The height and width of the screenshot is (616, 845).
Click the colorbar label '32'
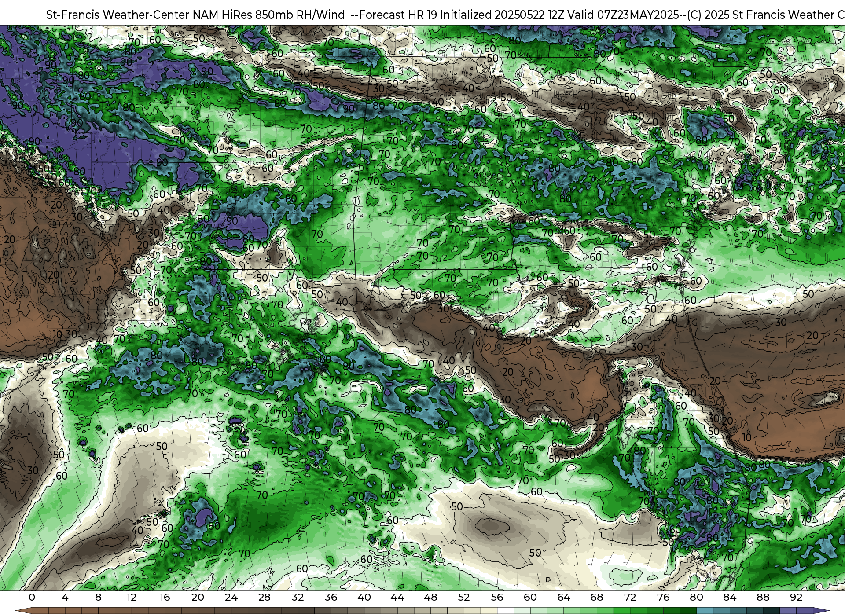pos(298,597)
